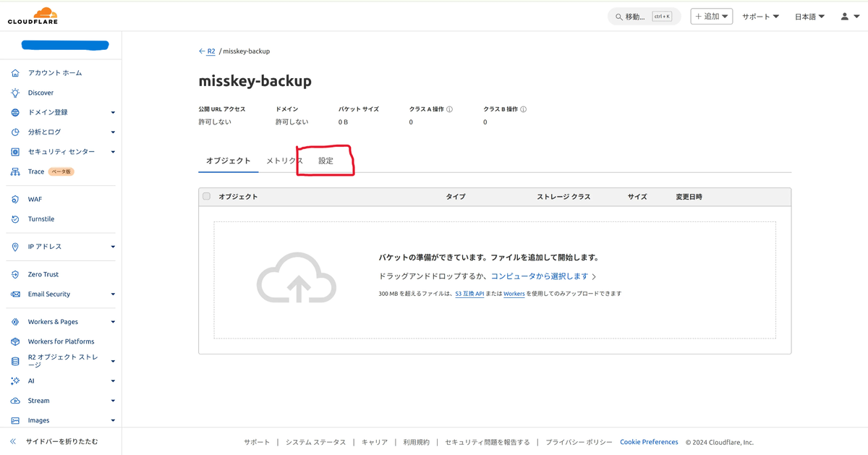
Task: Click Cookie Preferences in footer
Action: click(649, 442)
